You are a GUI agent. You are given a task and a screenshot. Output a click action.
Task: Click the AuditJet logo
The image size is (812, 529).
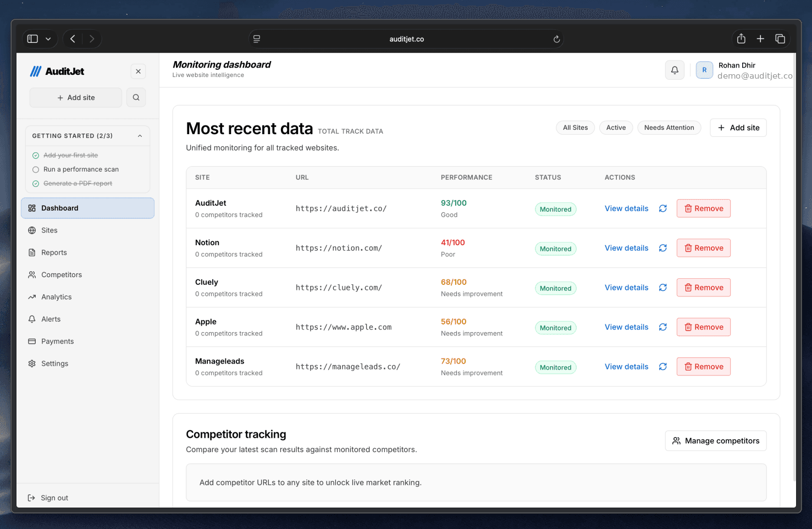pyautogui.click(x=57, y=71)
